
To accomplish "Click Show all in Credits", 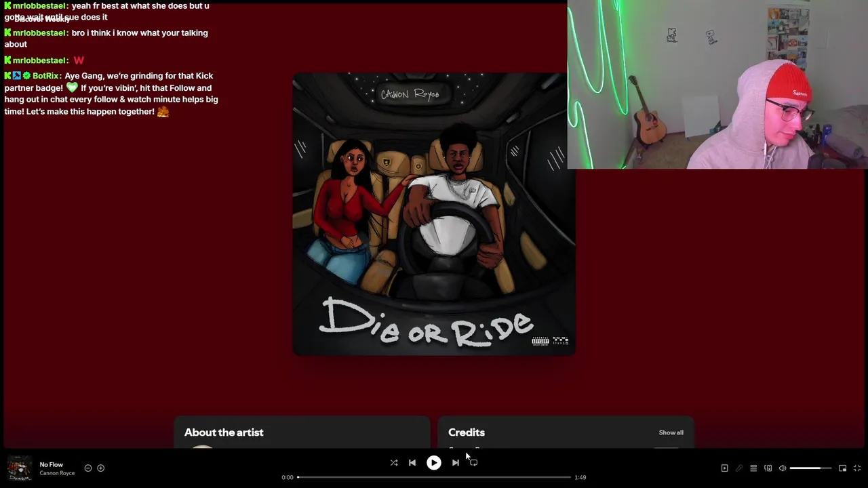I will click(x=671, y=432).
